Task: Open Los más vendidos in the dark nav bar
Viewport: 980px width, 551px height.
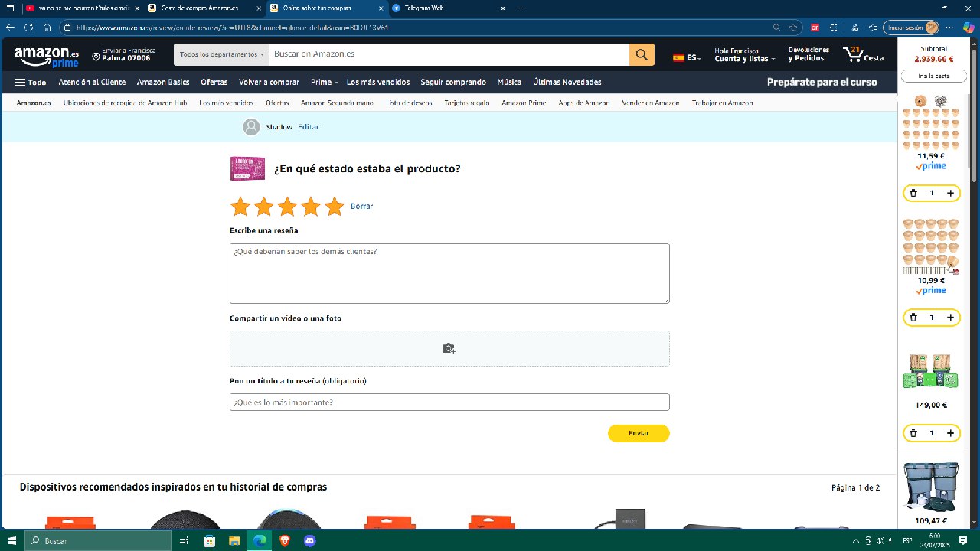Action: [x=378, y=82]
